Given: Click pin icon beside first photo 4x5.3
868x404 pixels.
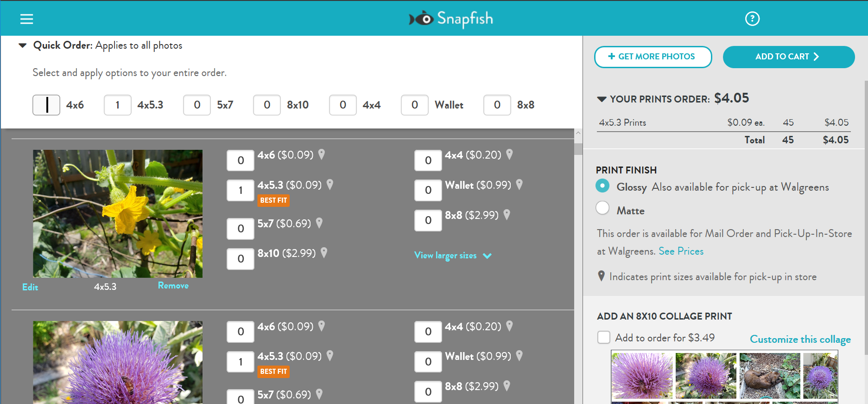Looking at the screenshot, I should [x=330, y=185].
